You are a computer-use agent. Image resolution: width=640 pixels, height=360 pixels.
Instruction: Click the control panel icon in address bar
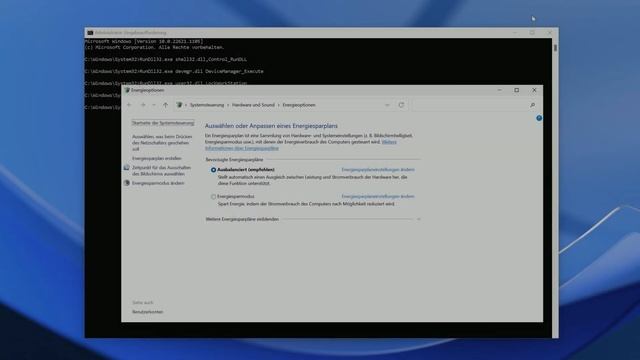(179, 105)
